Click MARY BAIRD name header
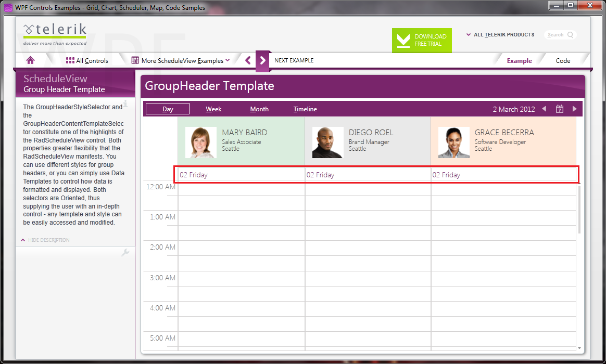Viewport: 606px width, 364px height. (x=245, y=133)
